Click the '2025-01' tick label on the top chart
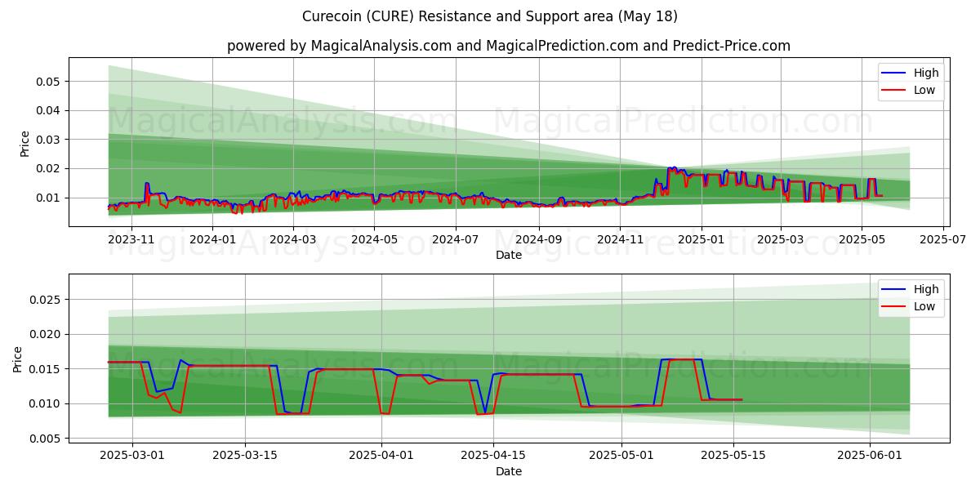 pos(701,239)
